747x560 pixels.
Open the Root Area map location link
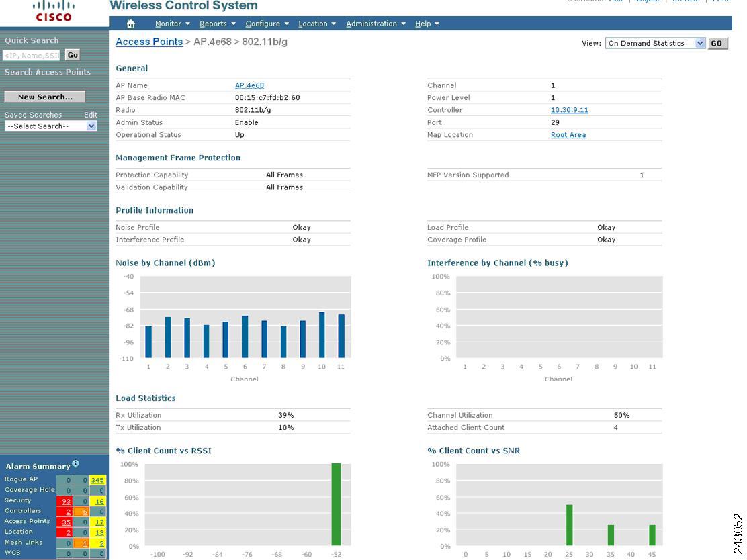(x=568, y=135)
